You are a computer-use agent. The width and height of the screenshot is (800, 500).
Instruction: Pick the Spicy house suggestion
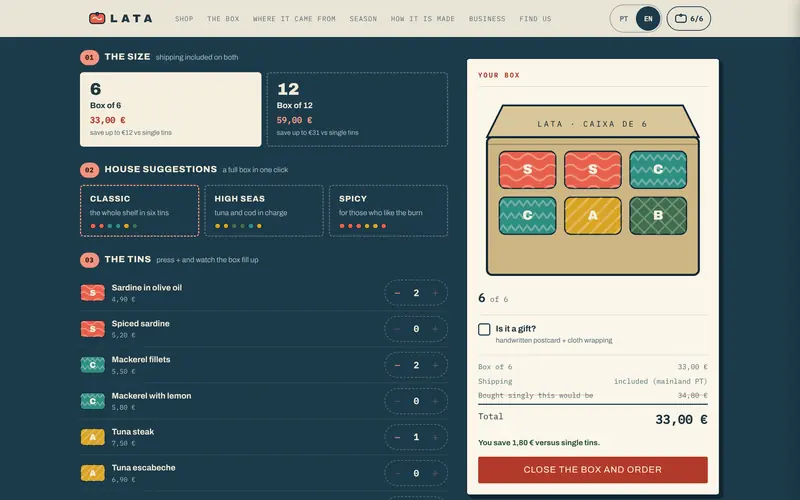coord(388,211)
